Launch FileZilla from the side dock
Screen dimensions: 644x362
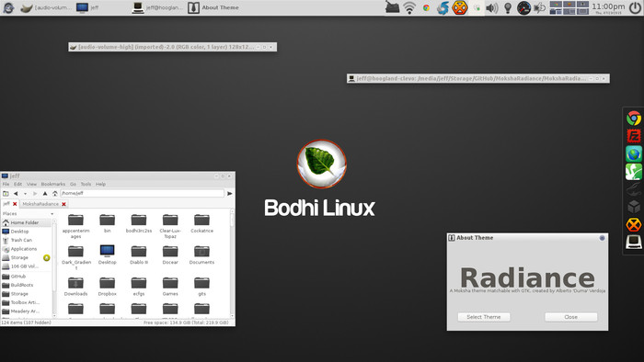pyautogui.click(x=633, y=136)
